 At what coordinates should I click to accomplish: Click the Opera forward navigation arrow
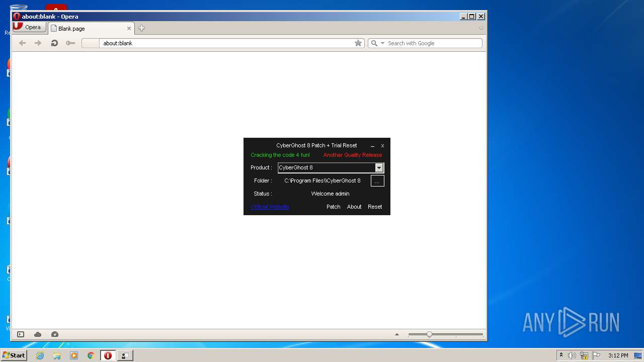(x=38, y=43)
